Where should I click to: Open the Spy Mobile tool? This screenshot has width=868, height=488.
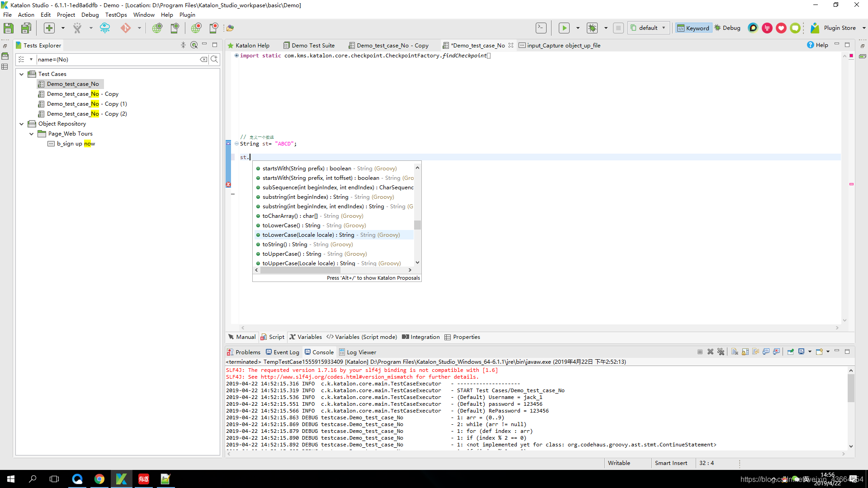coord(175,28)
